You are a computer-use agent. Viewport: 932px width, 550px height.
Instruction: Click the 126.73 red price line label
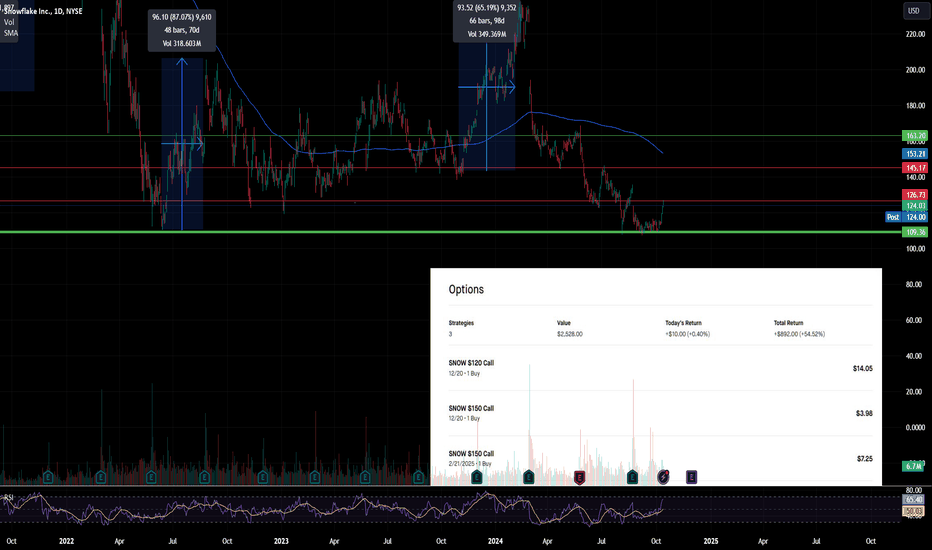[x=915, y=194]
